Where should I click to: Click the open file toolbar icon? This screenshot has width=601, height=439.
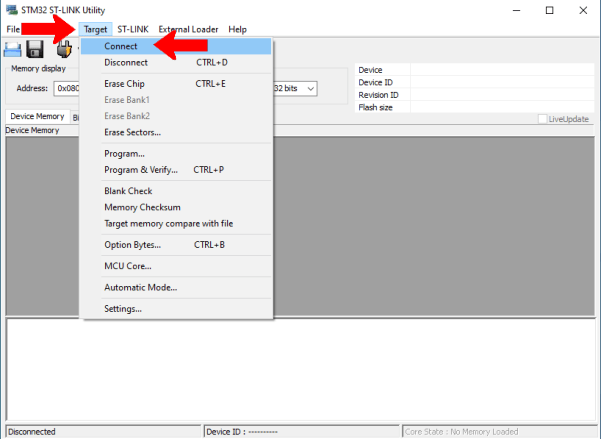pos(13,49)
